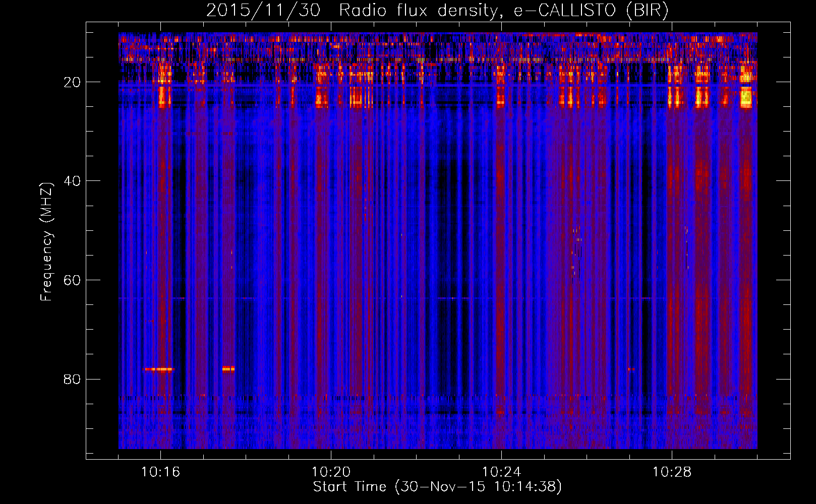Select the "10:28" time tick label
Viewport: 816px width, 504px height.
click(x=672, y=472)
